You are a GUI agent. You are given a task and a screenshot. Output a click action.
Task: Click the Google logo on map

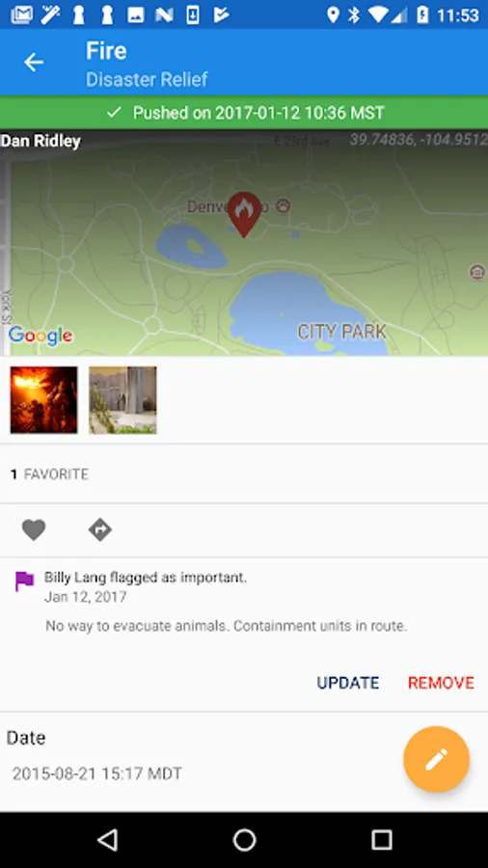pyautogui.click(x=41, y=335)
